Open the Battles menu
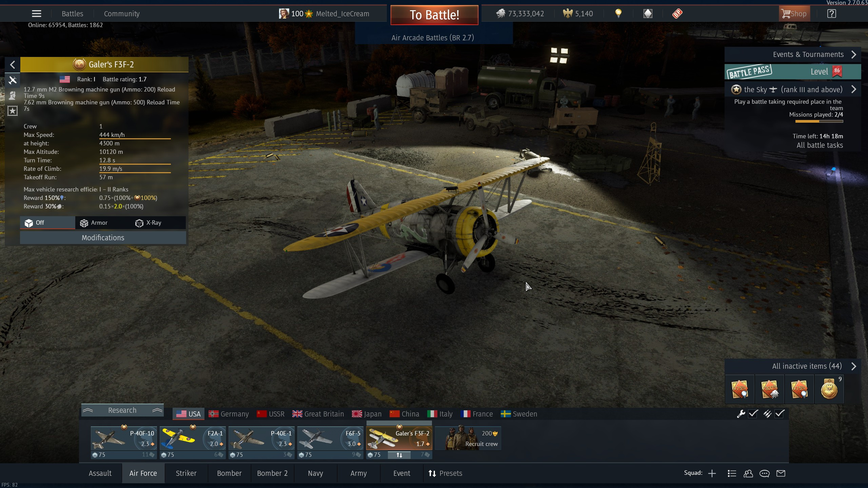The image size is (868, 488). click(72, 14)
